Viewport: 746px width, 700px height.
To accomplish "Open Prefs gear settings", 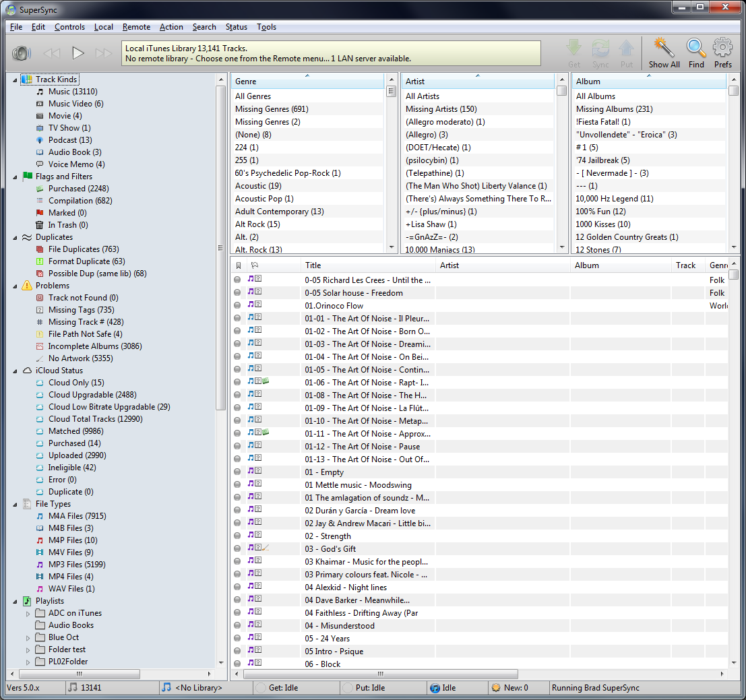I will tap(722, 49).
